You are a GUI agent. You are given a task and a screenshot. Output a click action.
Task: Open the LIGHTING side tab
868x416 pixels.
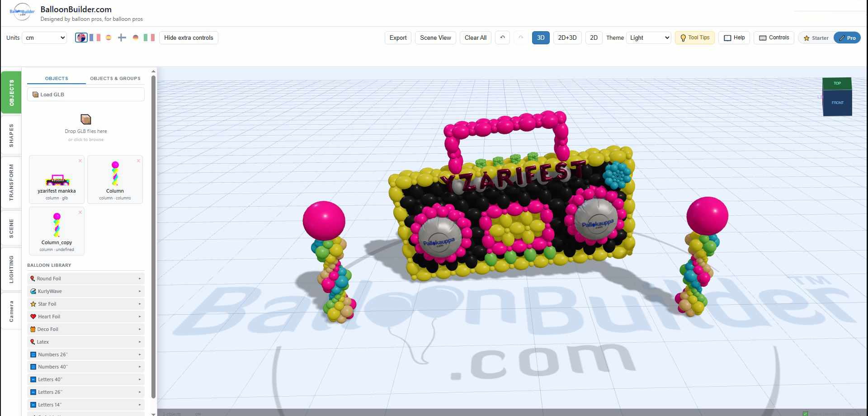(11, 269)
